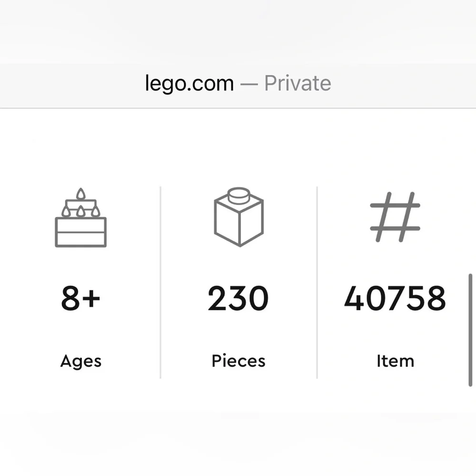Click the hashtag item number icon
The height and width of the screenshot is (476, 476).
[x=395, y=217]
